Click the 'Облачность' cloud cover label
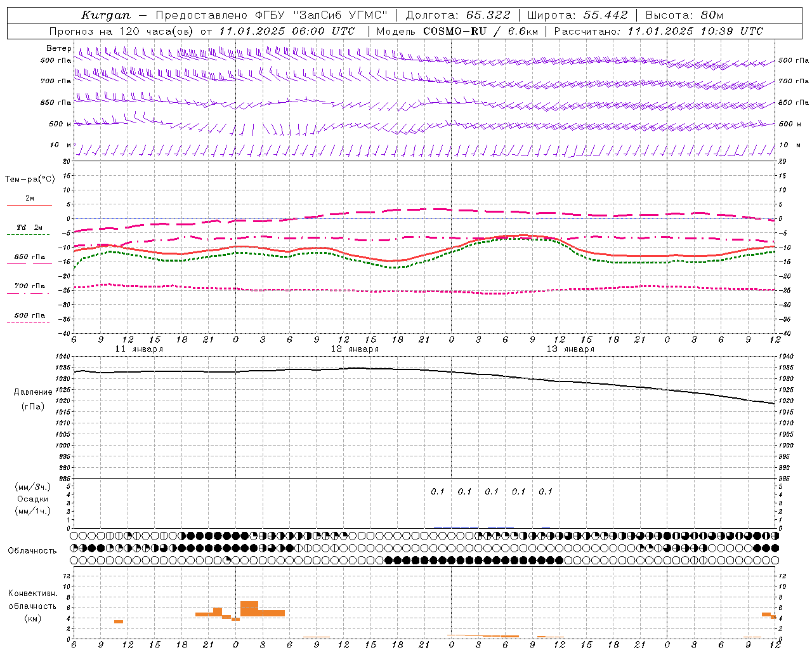Screen dimensions: 812x650 (x=32, y=551)
